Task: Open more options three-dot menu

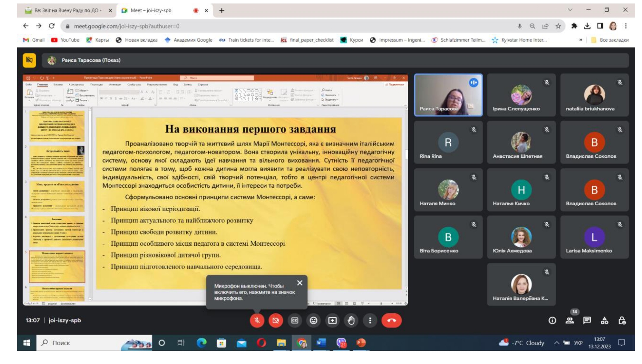Action: click(370, 320)
